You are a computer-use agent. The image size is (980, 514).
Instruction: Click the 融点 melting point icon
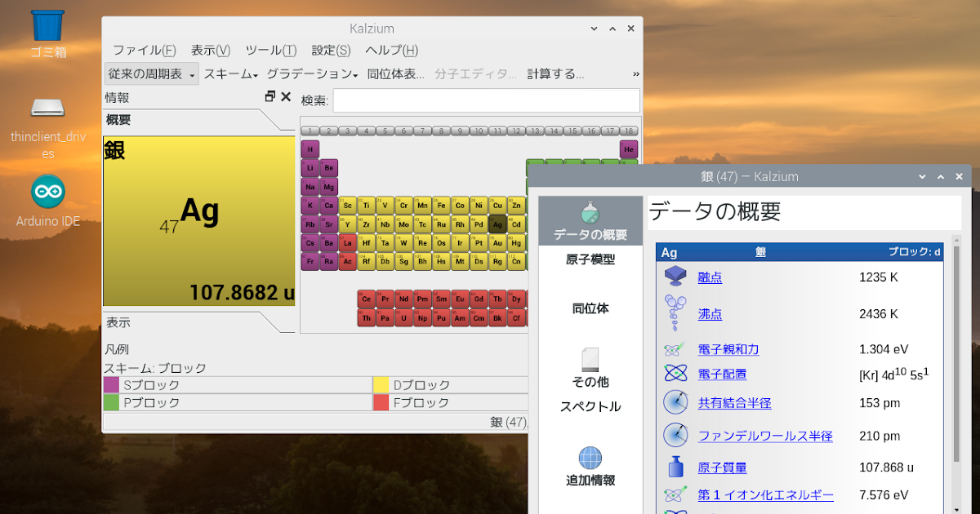675,277
